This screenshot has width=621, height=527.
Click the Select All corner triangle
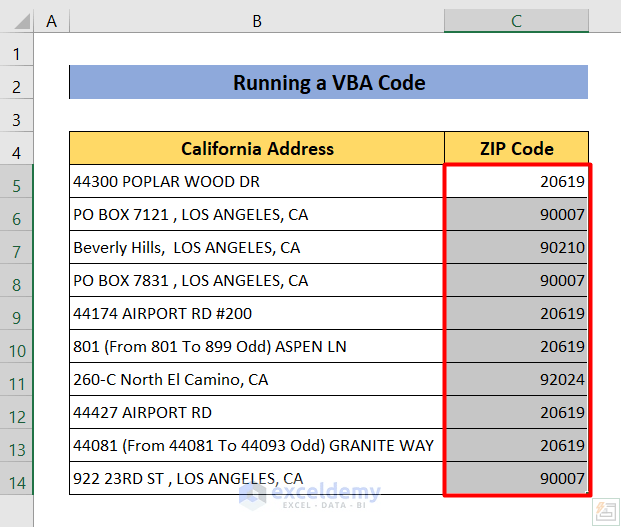(x=23, y=21)
